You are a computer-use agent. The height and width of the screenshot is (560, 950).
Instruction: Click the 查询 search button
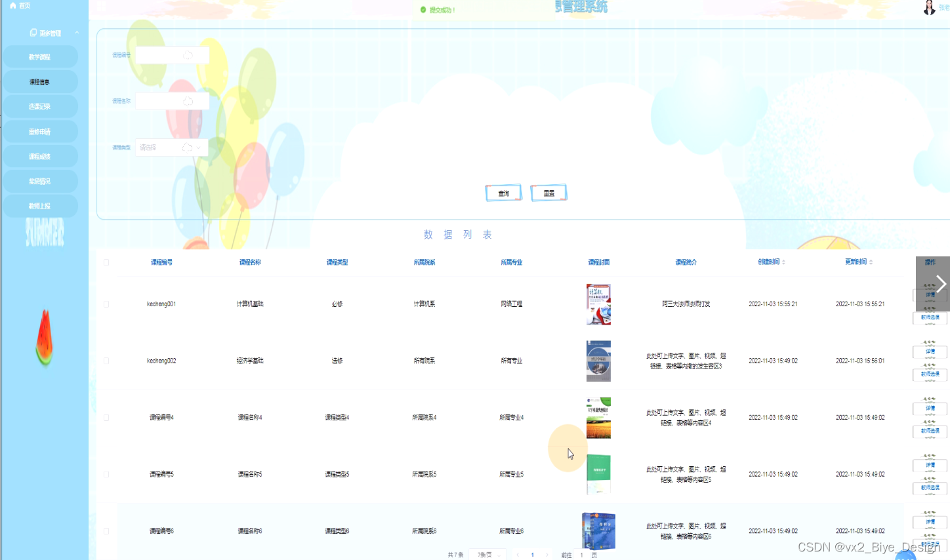pyautogui.click(x=503, y=193)
